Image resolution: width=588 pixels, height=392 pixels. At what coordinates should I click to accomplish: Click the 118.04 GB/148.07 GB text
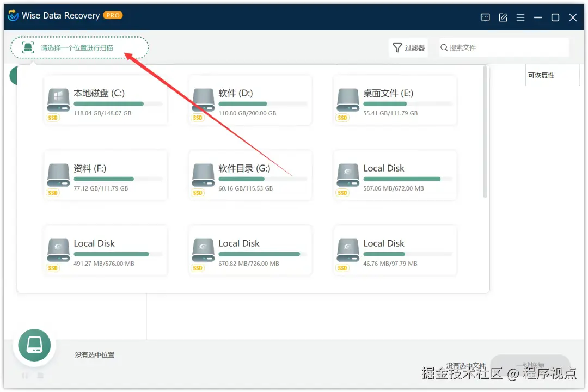pos(102,113)
